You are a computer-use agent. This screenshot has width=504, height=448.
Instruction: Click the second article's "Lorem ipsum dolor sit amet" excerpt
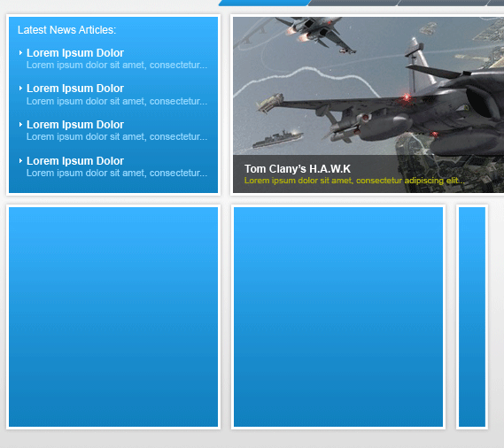pyautogui.click(x=117, y=102)
